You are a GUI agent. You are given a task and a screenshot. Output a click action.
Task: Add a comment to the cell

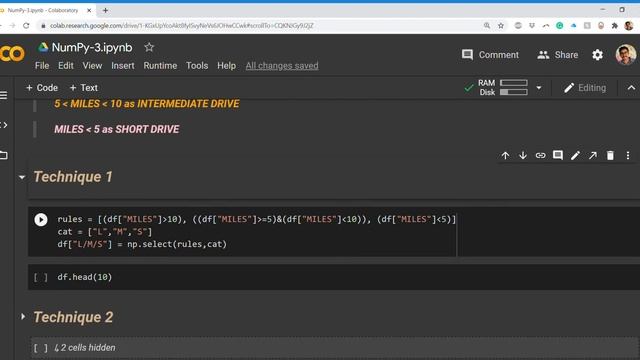pos(558,155)
